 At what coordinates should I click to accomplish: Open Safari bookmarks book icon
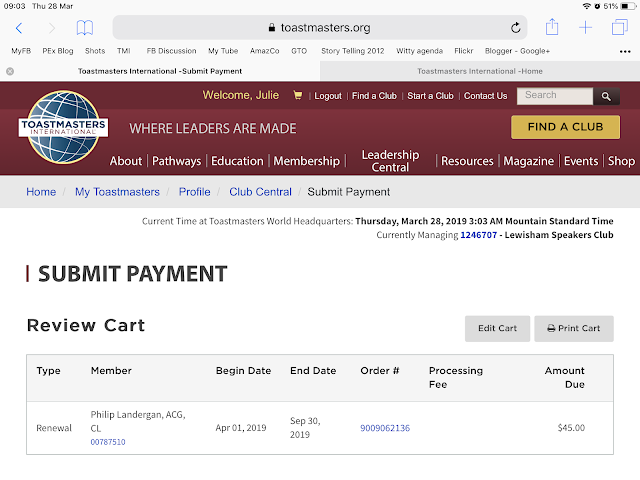(85, 28)
